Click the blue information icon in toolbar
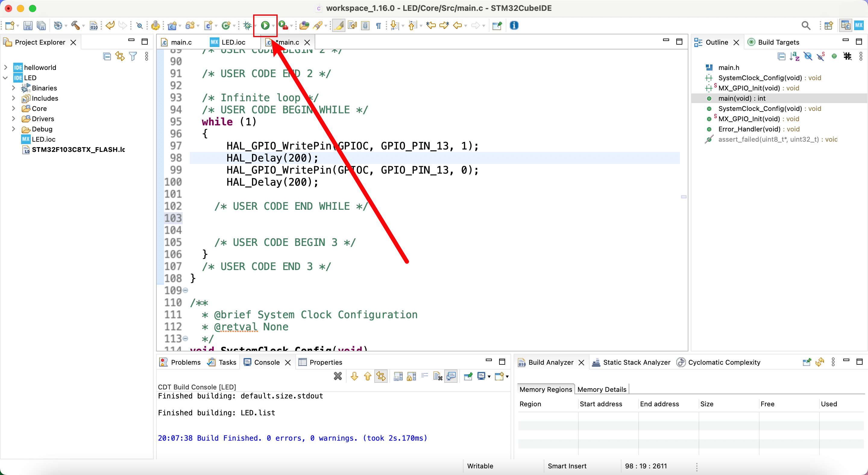Viewport: 868px width, 475px height. click(x=514, y=25)
